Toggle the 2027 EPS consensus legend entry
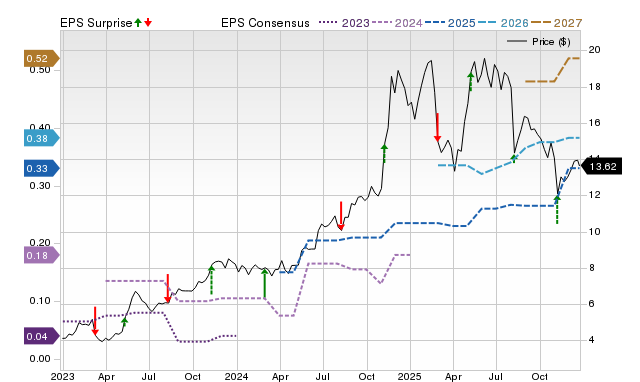The width and height of the screenshot is (640, 382). point(556,23)
